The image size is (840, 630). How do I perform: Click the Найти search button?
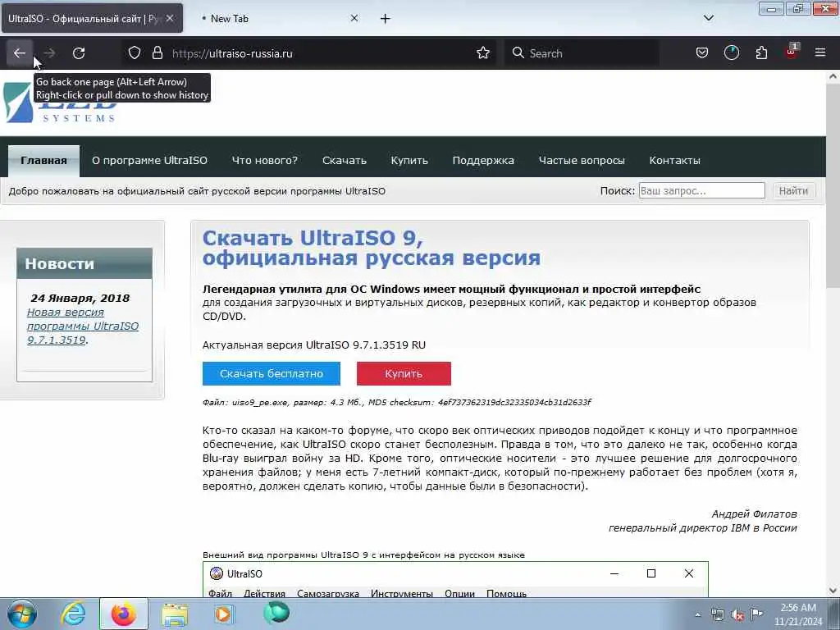[x=793, y=190]
